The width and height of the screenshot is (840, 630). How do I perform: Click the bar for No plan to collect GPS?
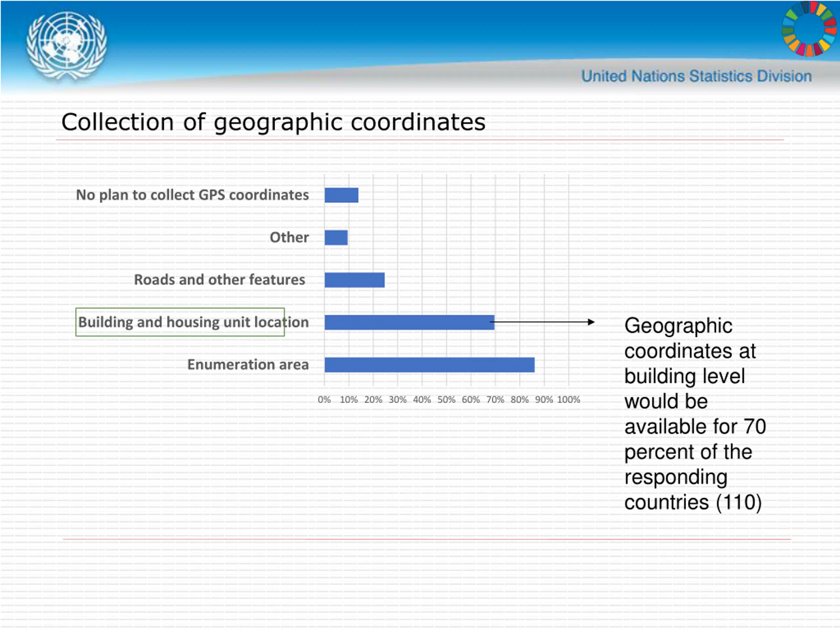[x=341, y=195]
